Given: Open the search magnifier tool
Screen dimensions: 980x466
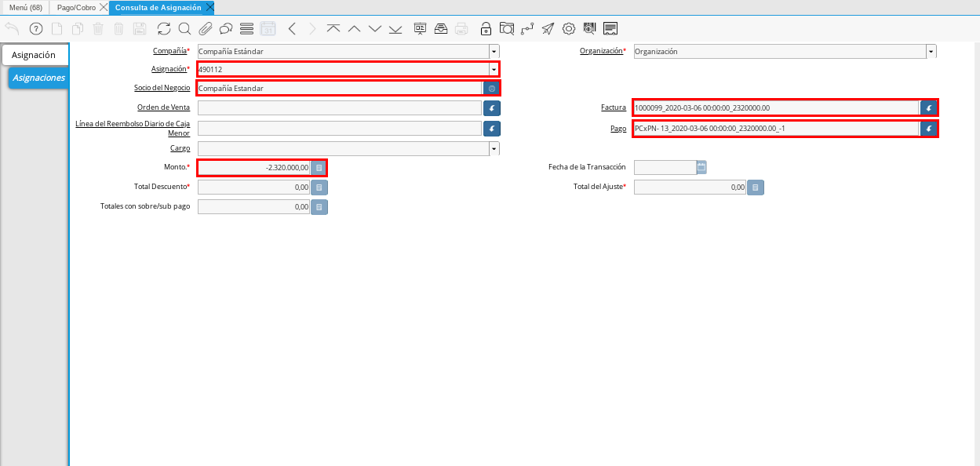Looking at the screenshot, I should [x=184, y=29].
